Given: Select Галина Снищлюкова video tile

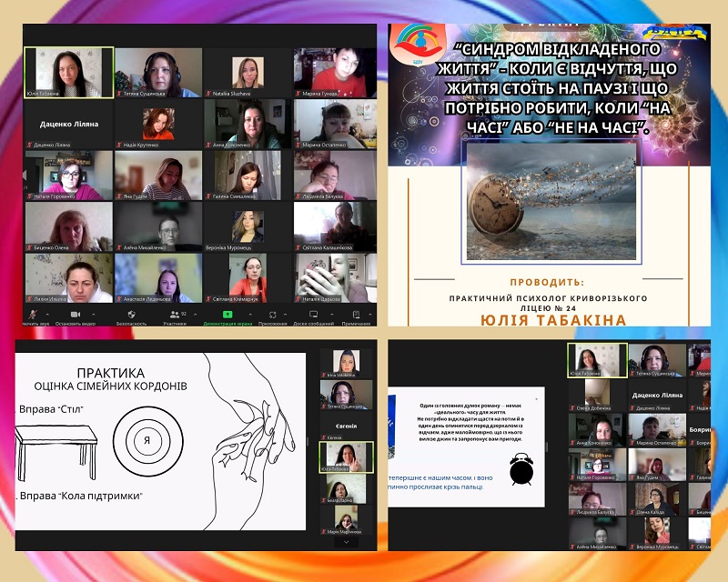Looking at the screenshot, I should click(248, 175).
